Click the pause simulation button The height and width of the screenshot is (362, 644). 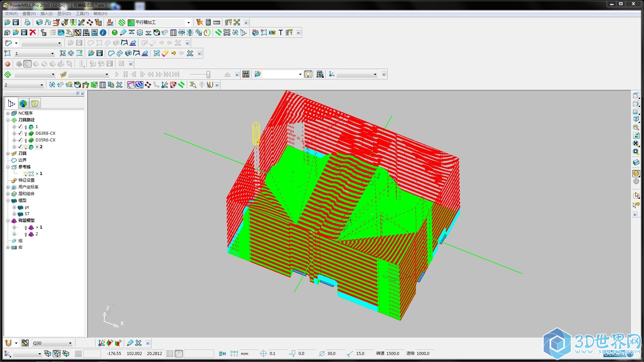point(125,74)
